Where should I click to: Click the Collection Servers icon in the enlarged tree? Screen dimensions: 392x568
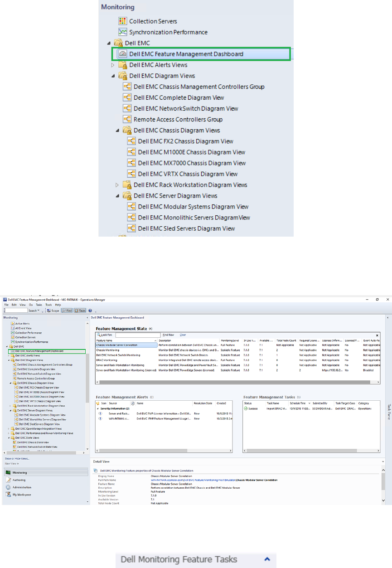click(122, 21)
